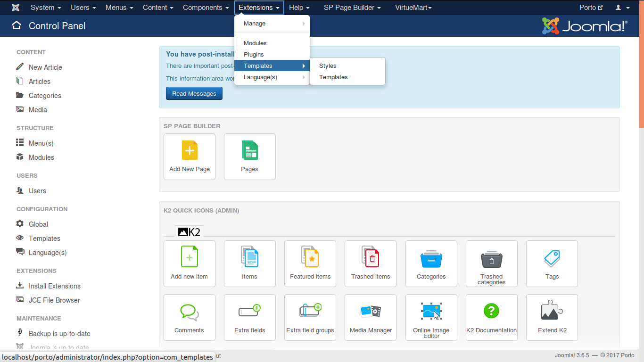
Task: Open the Porto site preview link
Action: pos(591,8)
